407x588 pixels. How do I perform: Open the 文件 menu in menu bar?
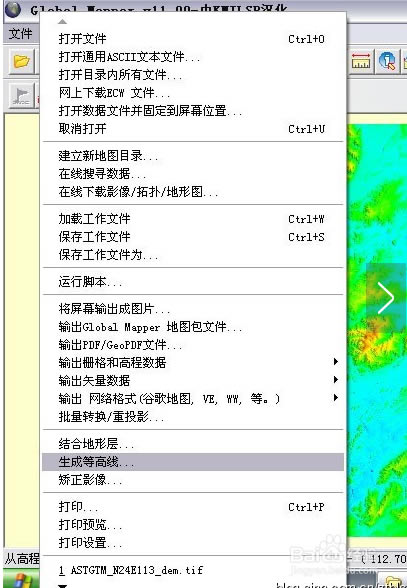21,34
